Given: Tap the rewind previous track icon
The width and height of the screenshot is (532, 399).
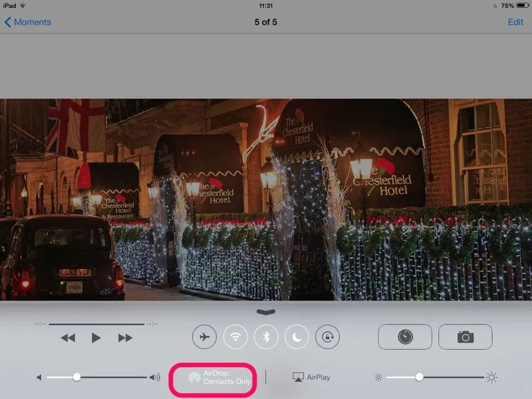Looking at the screenshot, I should (68, 338).
